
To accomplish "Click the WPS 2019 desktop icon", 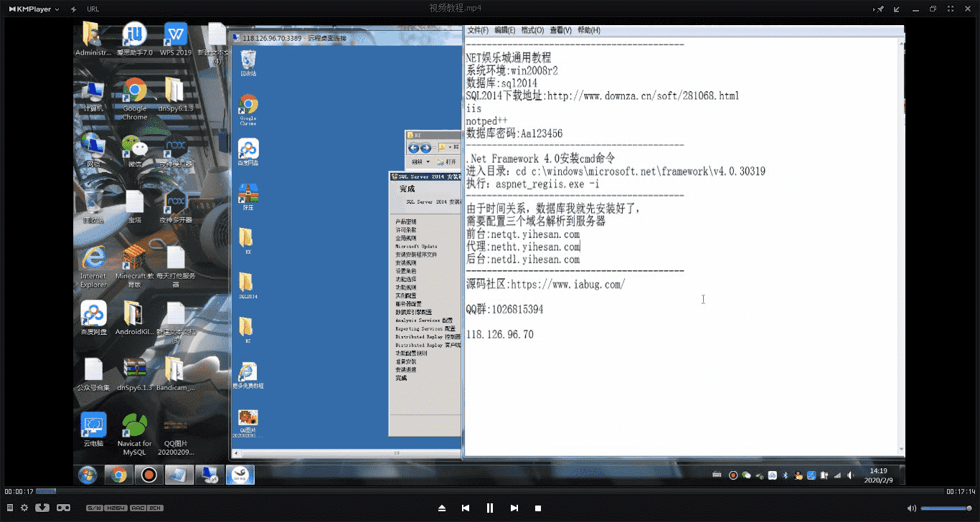I will click(x=175, y=39).
